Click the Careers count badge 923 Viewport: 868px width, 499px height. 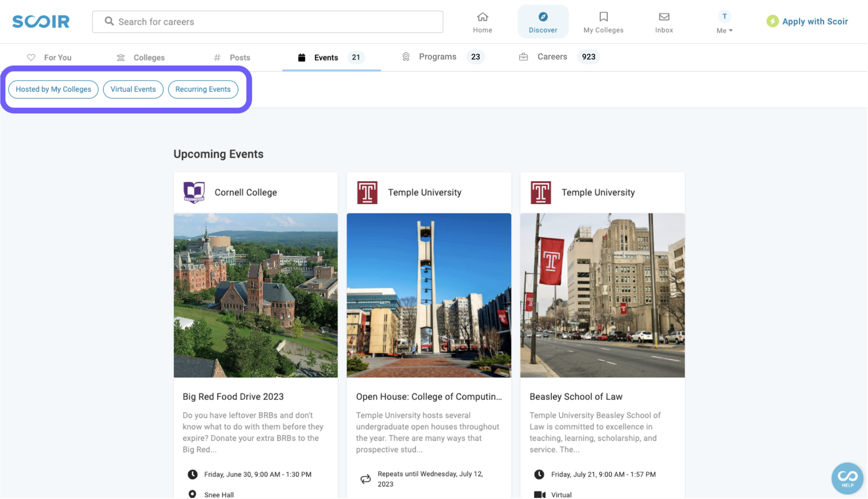[588, 57]
